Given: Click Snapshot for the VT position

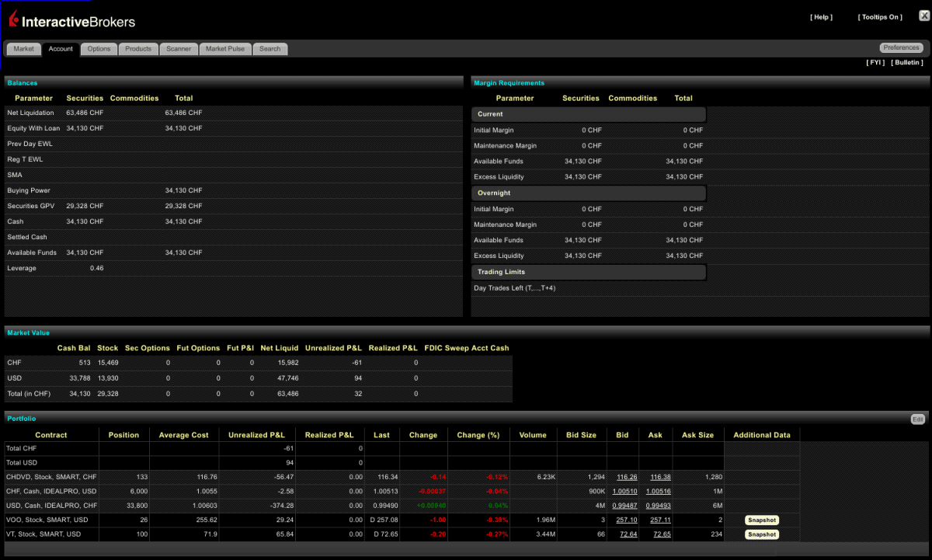Looking at the screenshot, I should pos(761,534).
